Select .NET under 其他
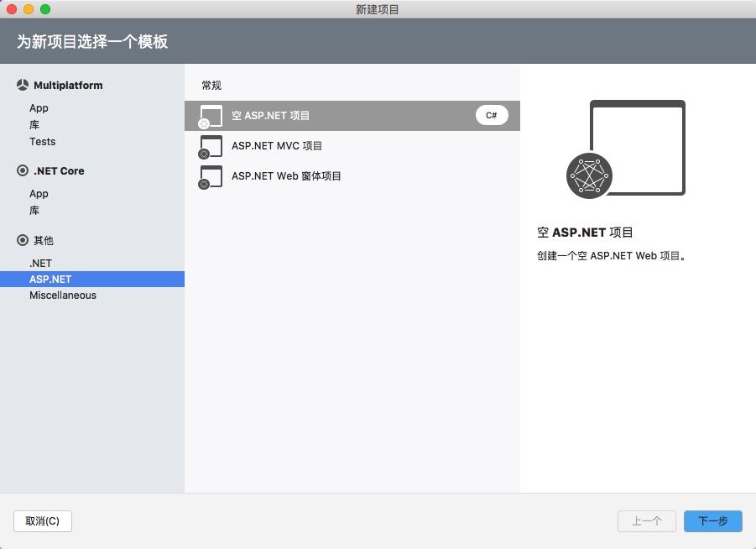 [x=40, y=263]
